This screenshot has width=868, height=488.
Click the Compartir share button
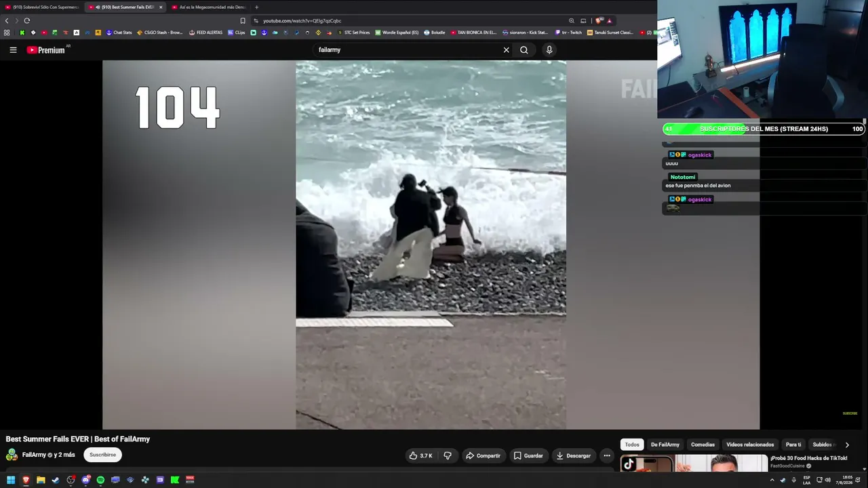483,455
